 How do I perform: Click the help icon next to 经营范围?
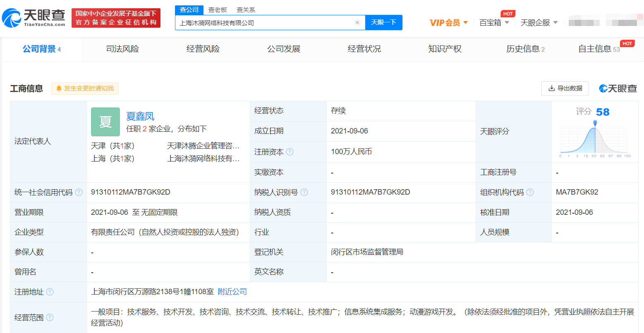coord(50,317)
